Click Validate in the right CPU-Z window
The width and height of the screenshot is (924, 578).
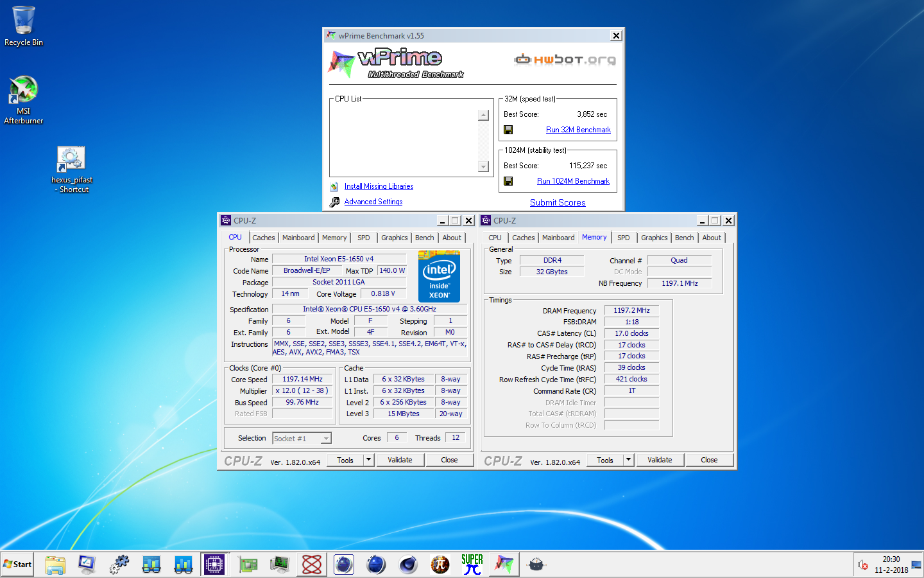click(x=660, y=460)
